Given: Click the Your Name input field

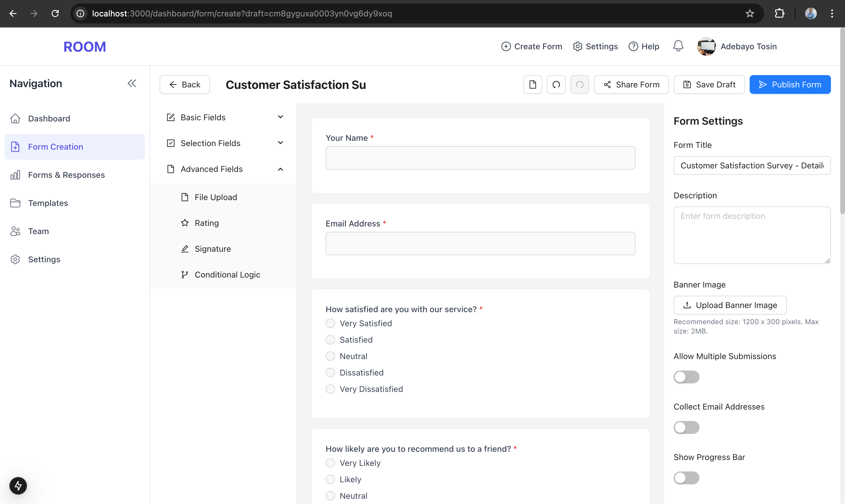Looking at the screenshot, I should (480, 158).
